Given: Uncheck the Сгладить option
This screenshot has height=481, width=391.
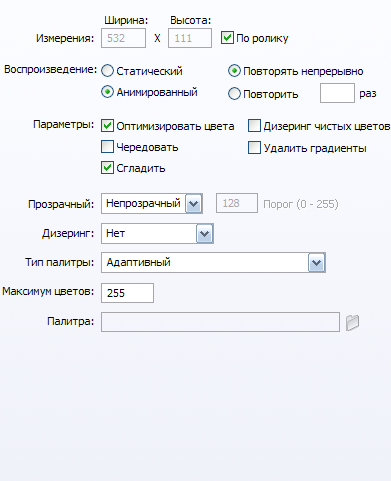Looking at the screenshot, I should tap(107, 168).
